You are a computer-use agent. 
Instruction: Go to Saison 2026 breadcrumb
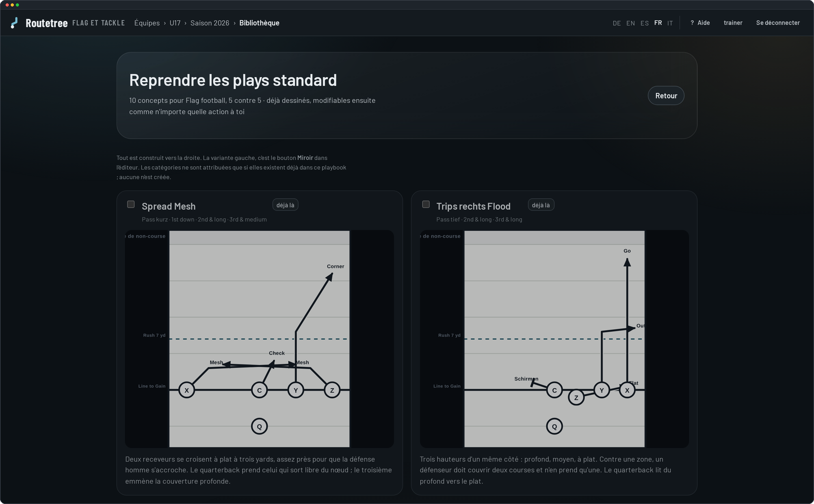tap(209, 23)
